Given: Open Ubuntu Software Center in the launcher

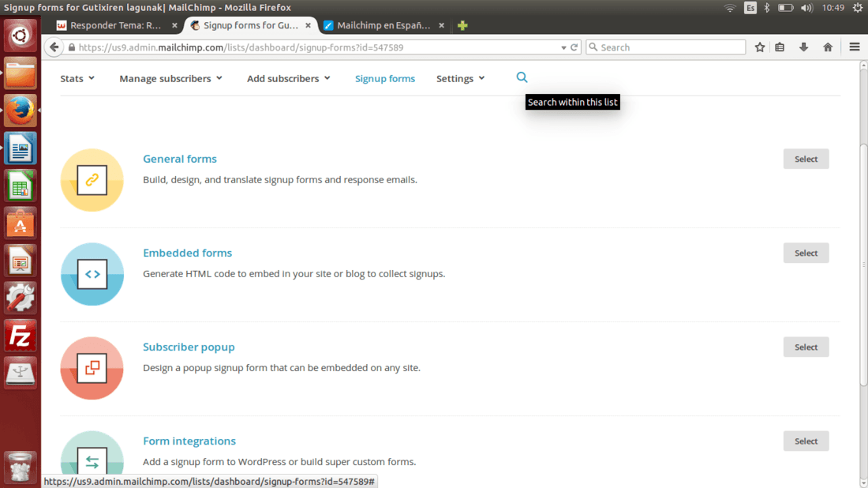Looking at the screenshot, I should [x=21, y=223].
